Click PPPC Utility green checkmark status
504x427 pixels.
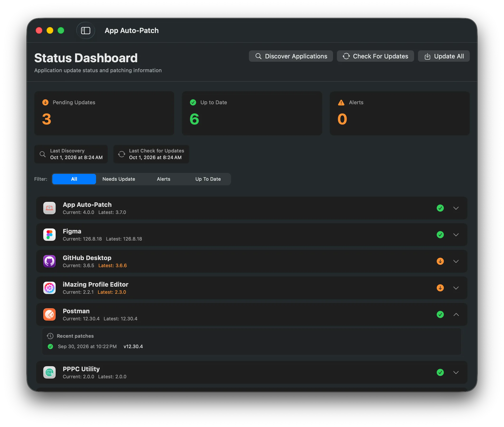pos(440,372)
